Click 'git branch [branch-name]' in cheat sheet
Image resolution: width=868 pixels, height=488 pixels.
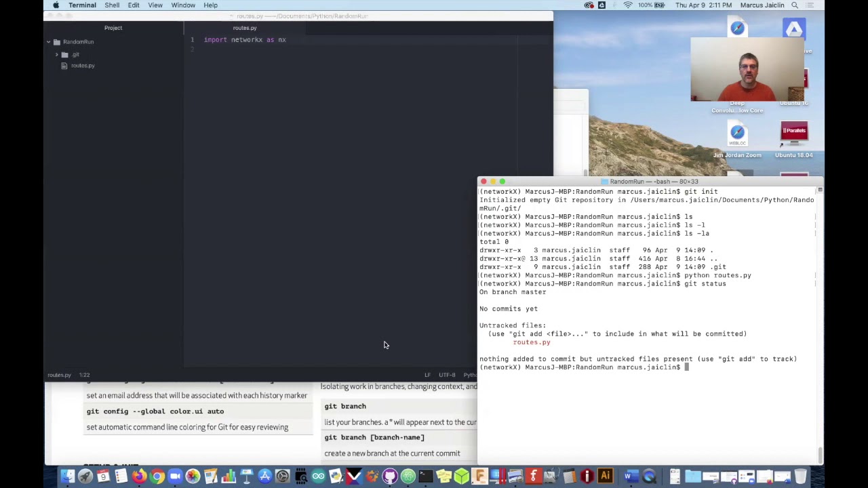click(374, 438)
